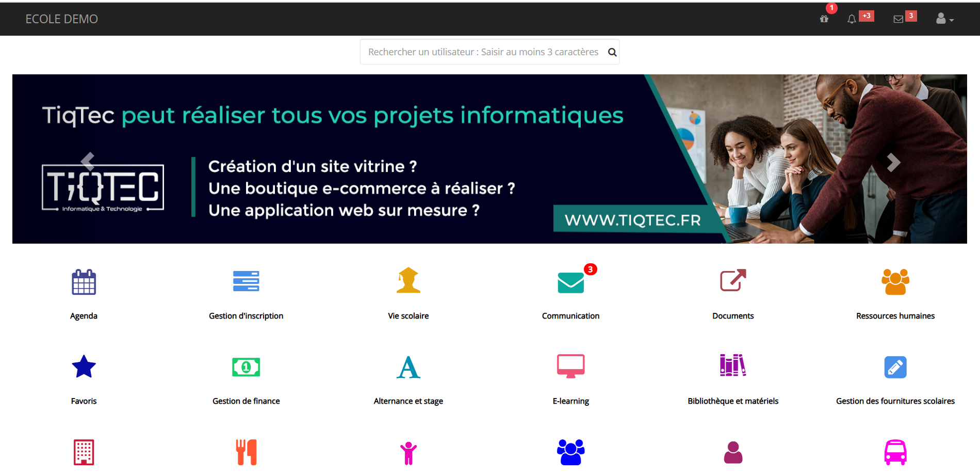
Task: Open the Vie scolaire graduate icon
Action: 408,280
